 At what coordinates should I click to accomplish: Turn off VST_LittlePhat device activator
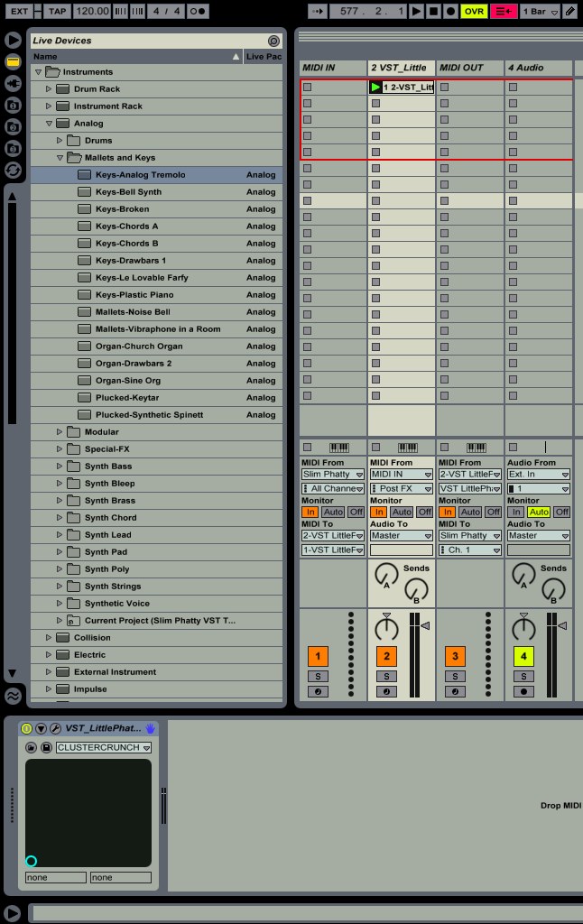26,728
